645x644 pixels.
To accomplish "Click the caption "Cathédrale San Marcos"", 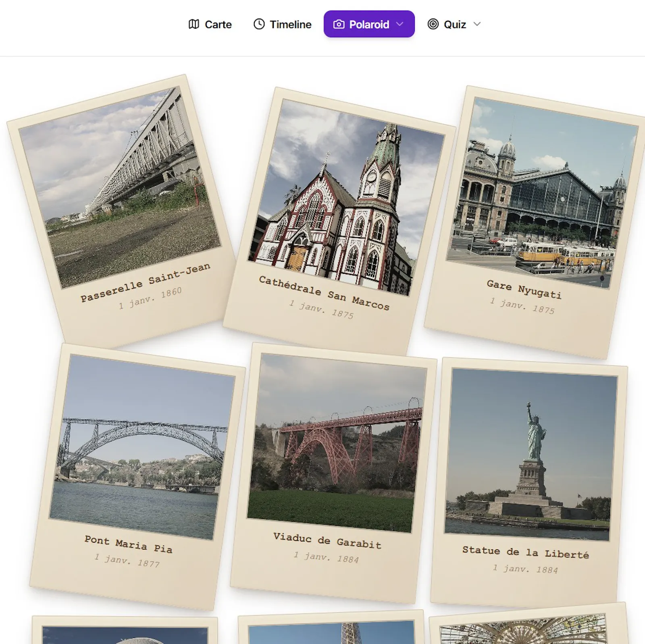I will (x=324, y=293).
